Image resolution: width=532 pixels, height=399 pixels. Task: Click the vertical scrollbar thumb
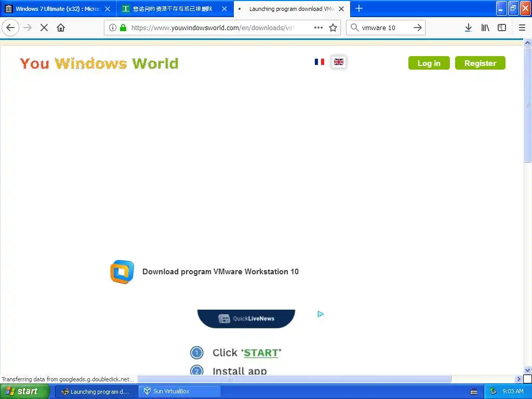coord(528,105)
